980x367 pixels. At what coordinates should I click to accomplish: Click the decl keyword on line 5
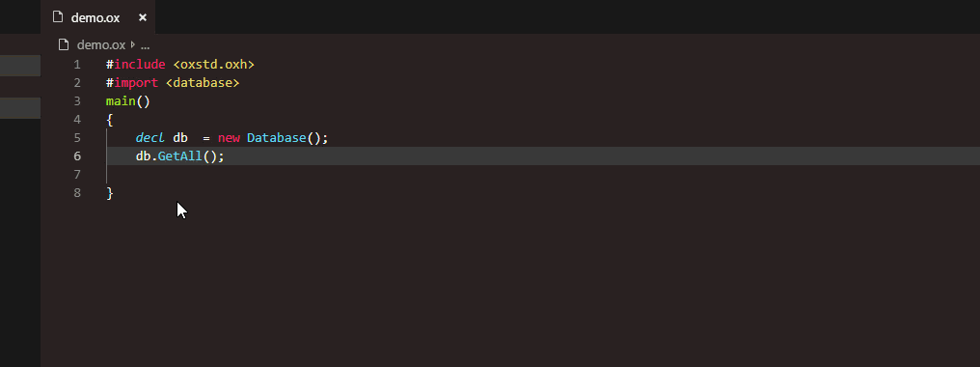pos(150,138)
